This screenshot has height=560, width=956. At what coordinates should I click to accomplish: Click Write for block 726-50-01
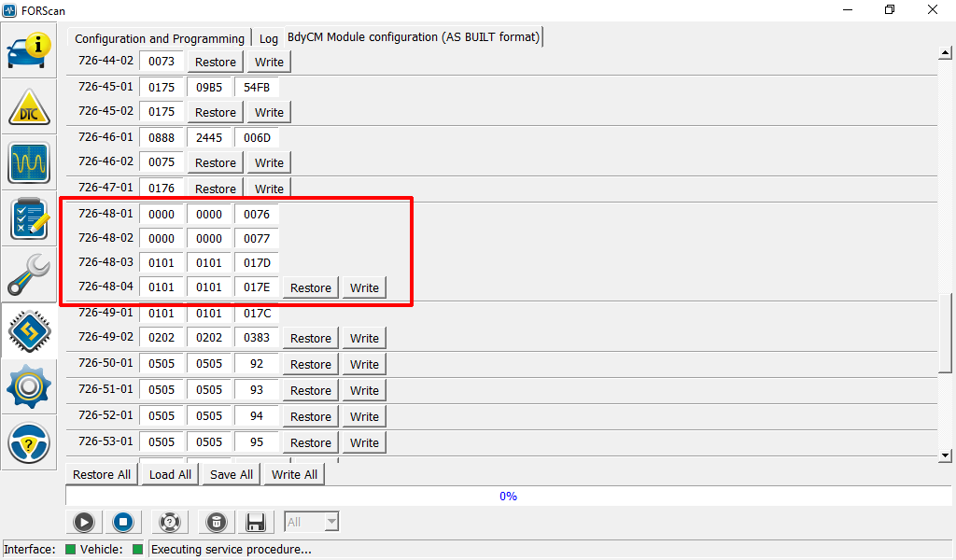coord(365,364)
